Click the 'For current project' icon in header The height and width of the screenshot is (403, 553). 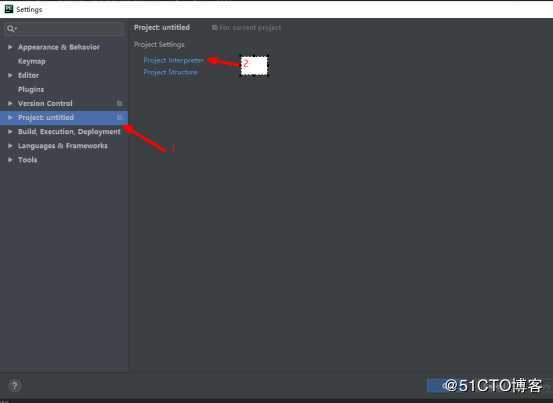pyautogui.click(x=214, y=28)
